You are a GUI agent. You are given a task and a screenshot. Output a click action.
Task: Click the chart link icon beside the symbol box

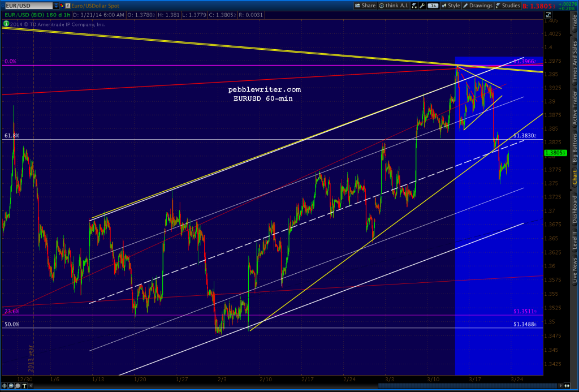coord(68,5)
